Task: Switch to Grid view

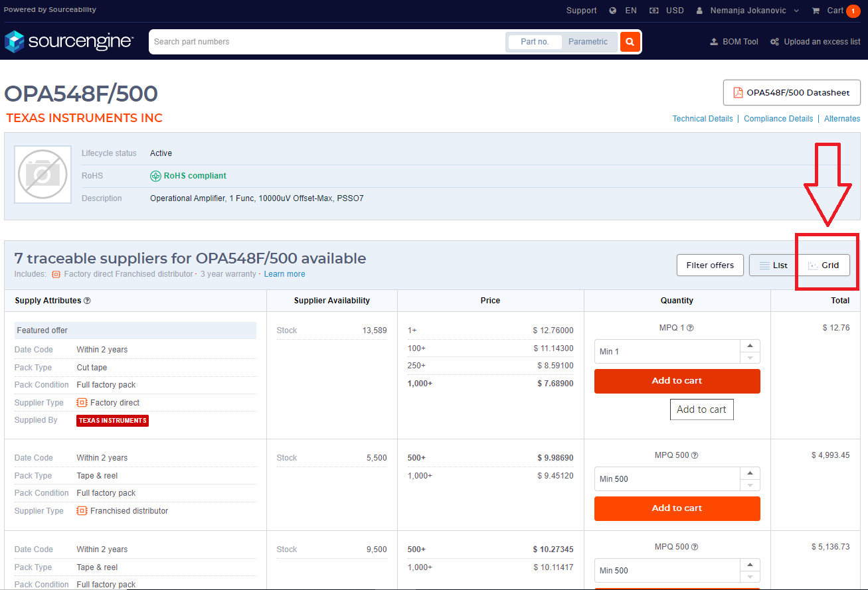Action: pos(824,265)
